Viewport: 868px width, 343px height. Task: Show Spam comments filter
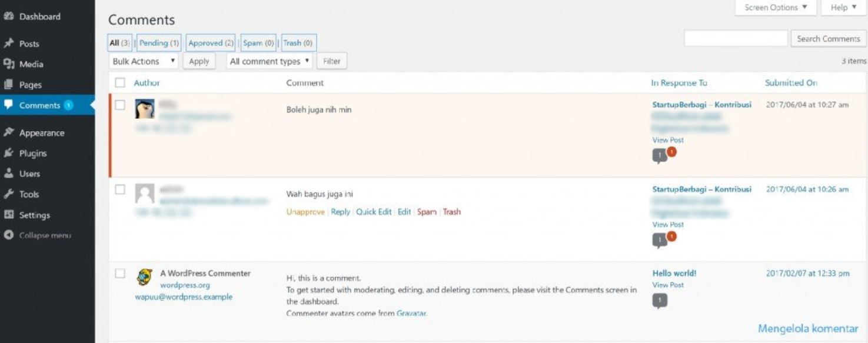(258, 43)
